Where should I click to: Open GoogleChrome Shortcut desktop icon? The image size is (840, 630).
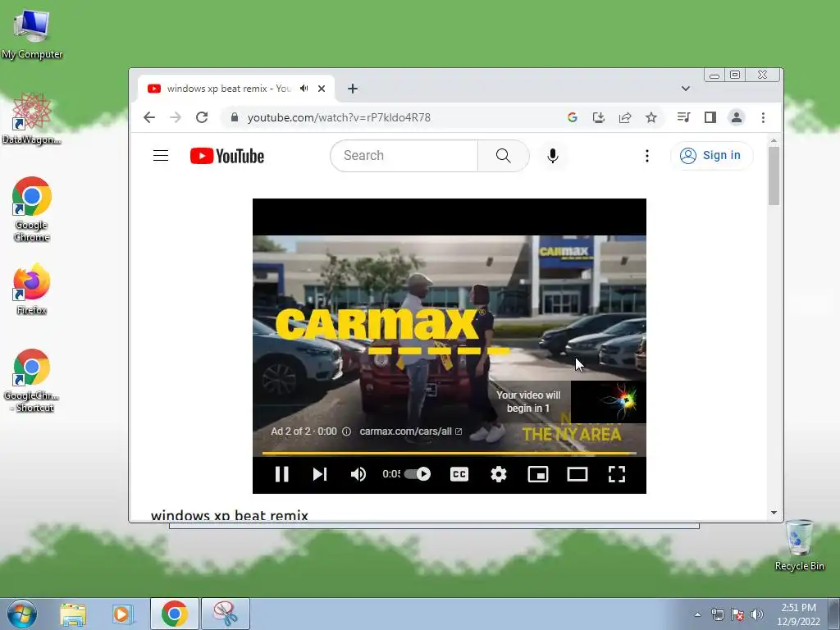point(32,381)
